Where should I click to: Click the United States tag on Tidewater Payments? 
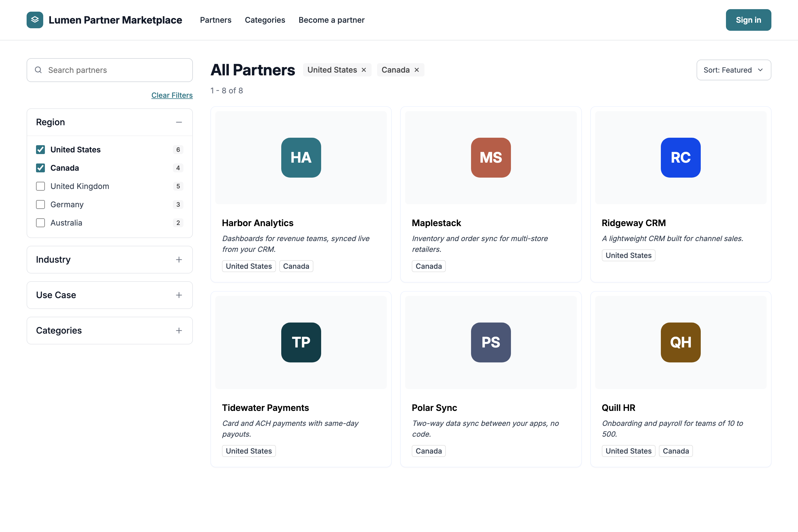[x=249, y=451]
